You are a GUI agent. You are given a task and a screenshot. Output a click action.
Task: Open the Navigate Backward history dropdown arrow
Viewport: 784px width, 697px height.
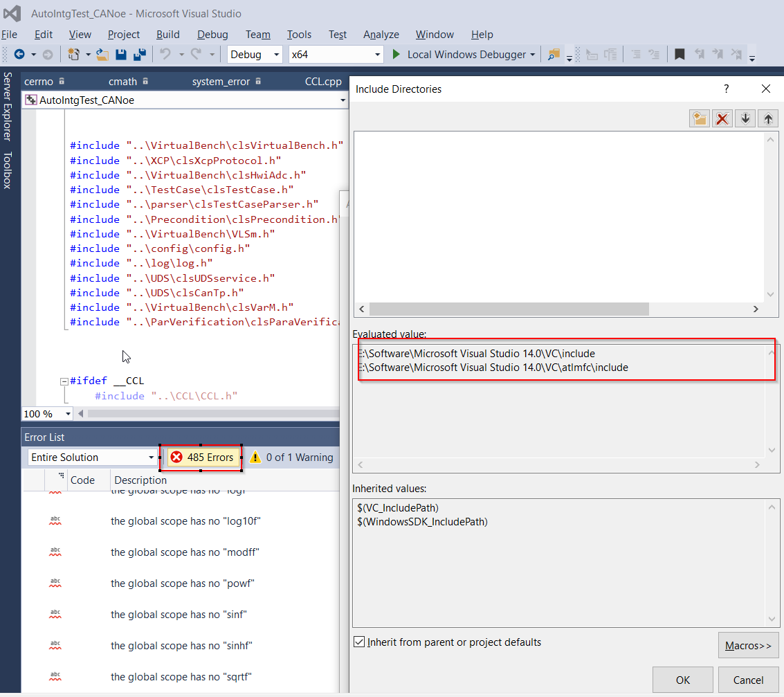[x=33, y=55]
